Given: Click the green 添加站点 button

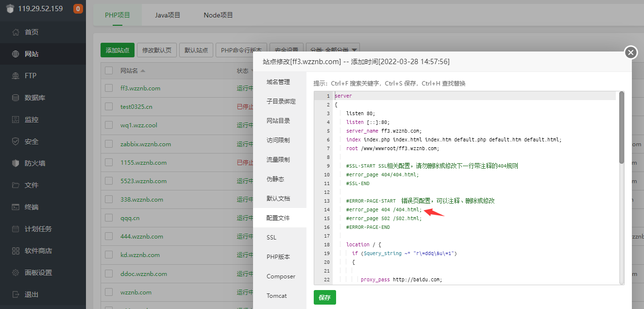Looking at the screenshot, I should [118, 50].
